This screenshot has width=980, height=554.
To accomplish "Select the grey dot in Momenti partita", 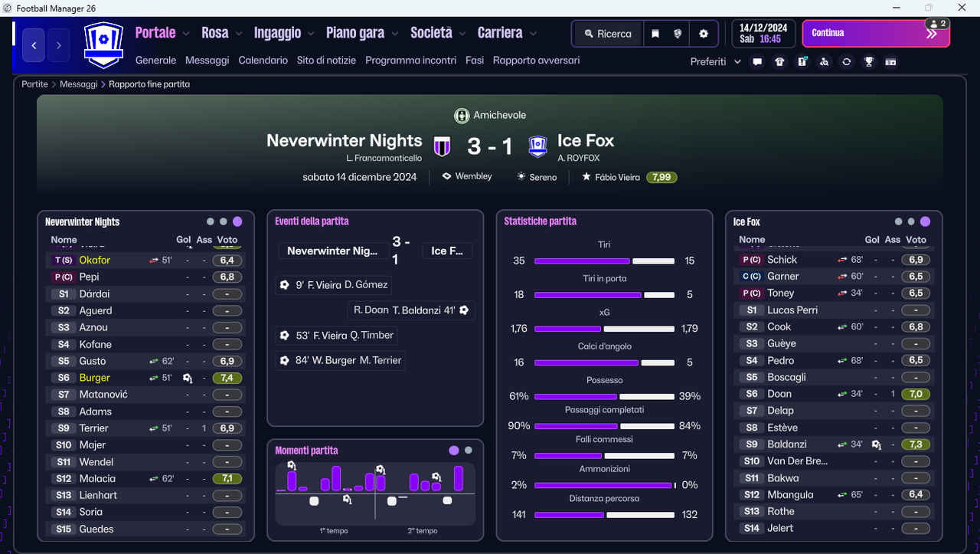I will point(469,451).
